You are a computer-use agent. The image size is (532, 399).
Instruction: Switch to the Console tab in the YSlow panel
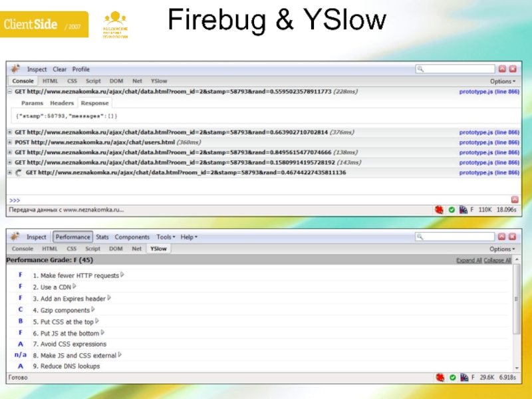point(23,249)
